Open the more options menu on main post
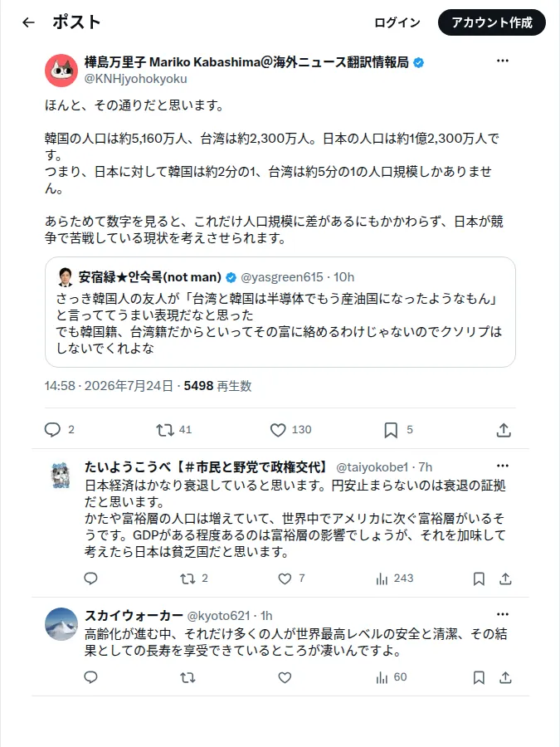 (503, 61)
